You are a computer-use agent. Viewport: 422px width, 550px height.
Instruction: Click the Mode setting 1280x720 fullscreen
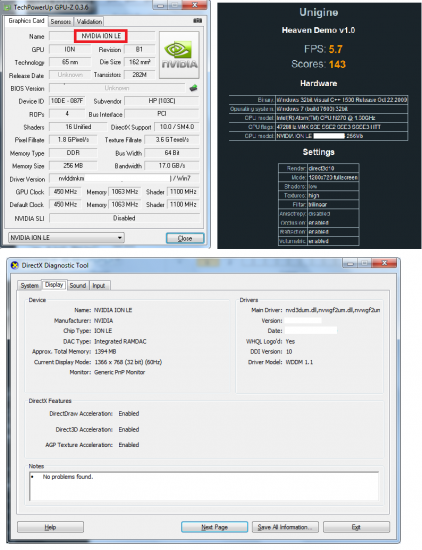tap(333, 177)
